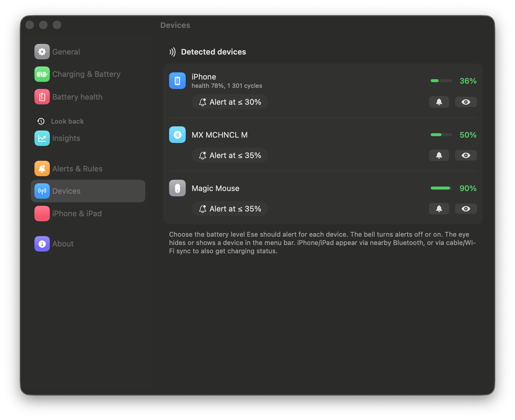Hide Magic Mouse from the menu bar

pos(466,209)
